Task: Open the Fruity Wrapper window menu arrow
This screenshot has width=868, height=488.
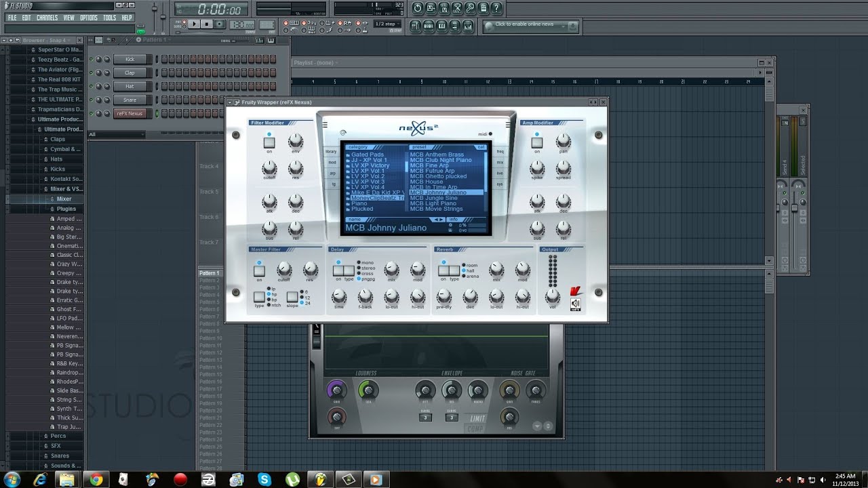Action: [229, 102]
